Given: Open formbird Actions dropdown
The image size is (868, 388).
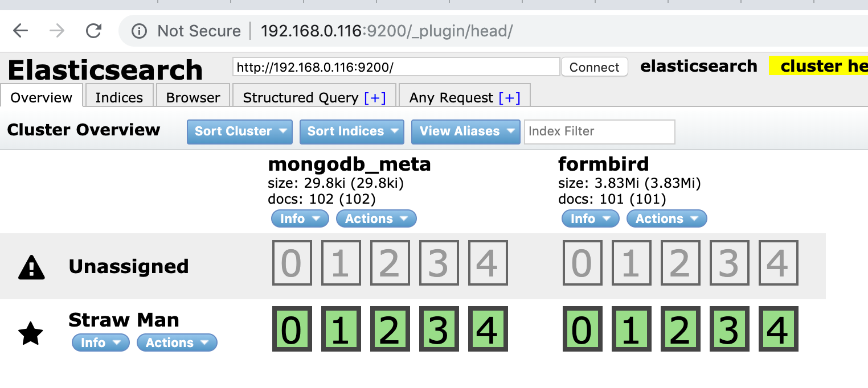Looking at the screenshot, I should 667,218.
